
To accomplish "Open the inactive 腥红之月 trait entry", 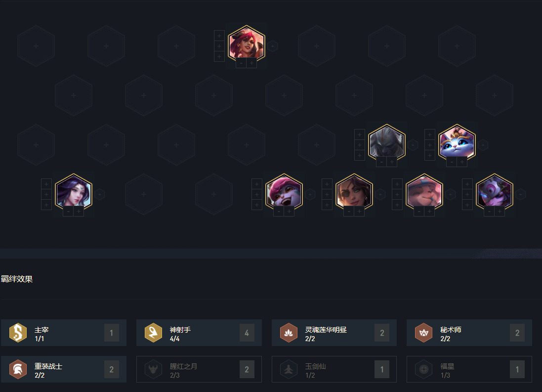I will [x=199, y=369].
